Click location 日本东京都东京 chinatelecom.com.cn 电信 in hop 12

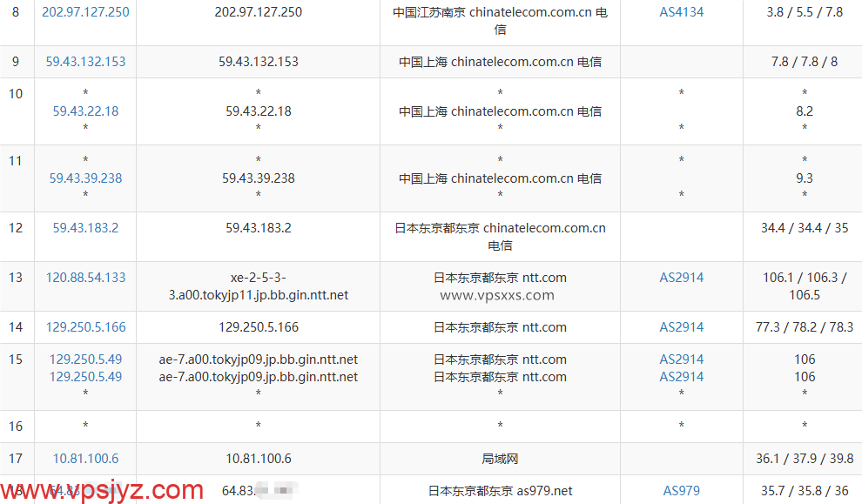point(501,237)
